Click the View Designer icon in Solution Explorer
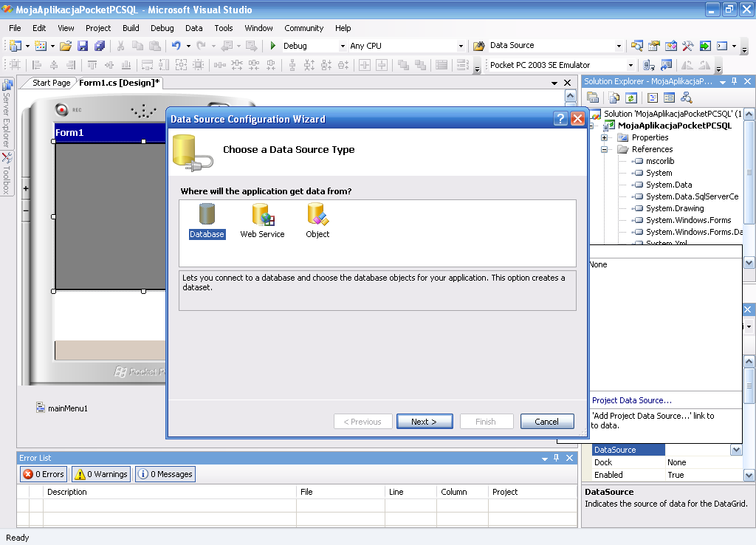The image size is (756, 545). (669, 98)
